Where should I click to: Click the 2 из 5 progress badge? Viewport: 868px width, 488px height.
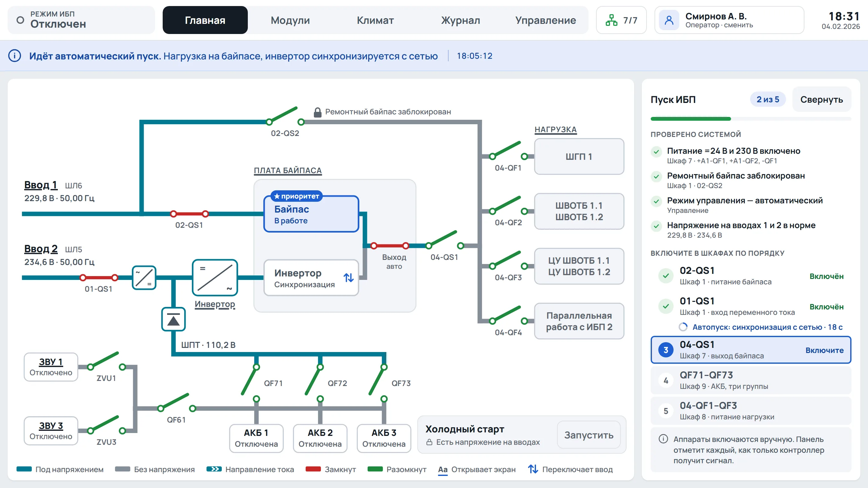coord(768,99)
